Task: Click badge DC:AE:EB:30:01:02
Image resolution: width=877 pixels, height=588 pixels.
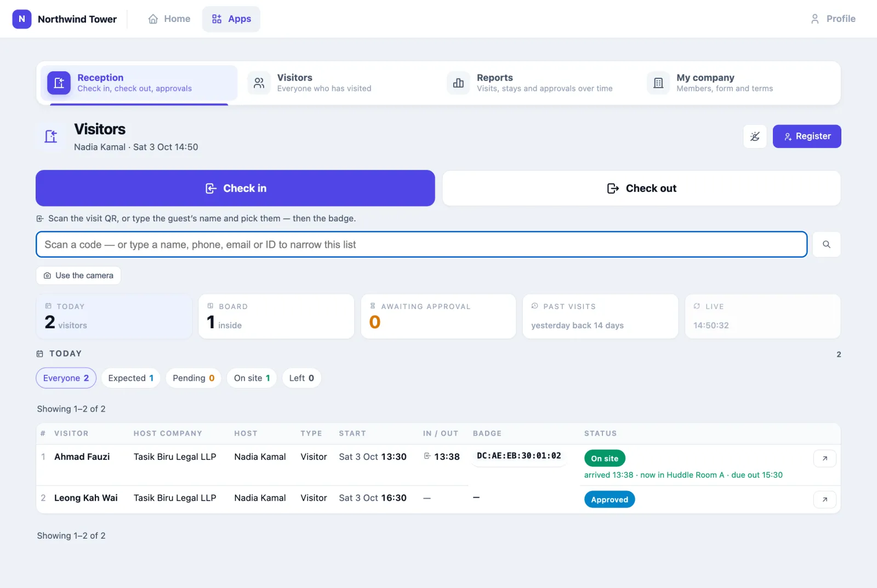Action: [x=519, y=455]
